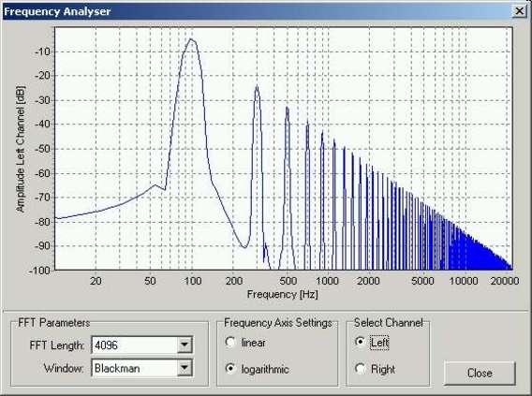Click the FFT Length field showing 4096
Image resolution: width=532 pixels, height=396 pixels.
point(141,345)
